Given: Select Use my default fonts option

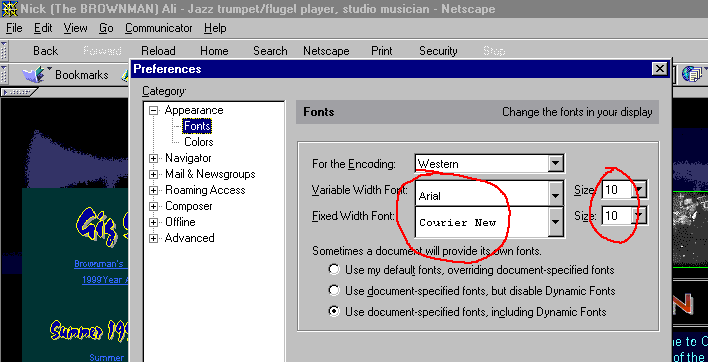Looking at the screenshot, I should click(334, 270).
